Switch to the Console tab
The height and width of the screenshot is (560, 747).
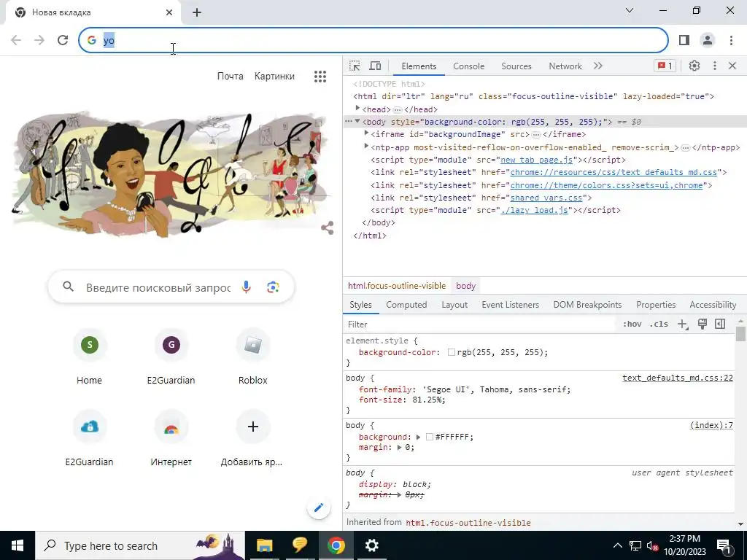pos(469,66)
